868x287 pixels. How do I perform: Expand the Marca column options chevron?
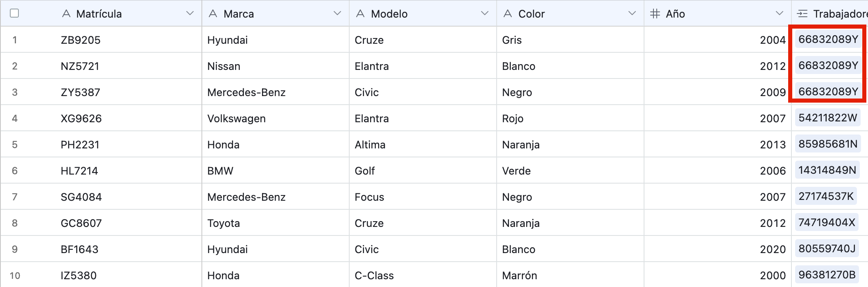[337, 13]
